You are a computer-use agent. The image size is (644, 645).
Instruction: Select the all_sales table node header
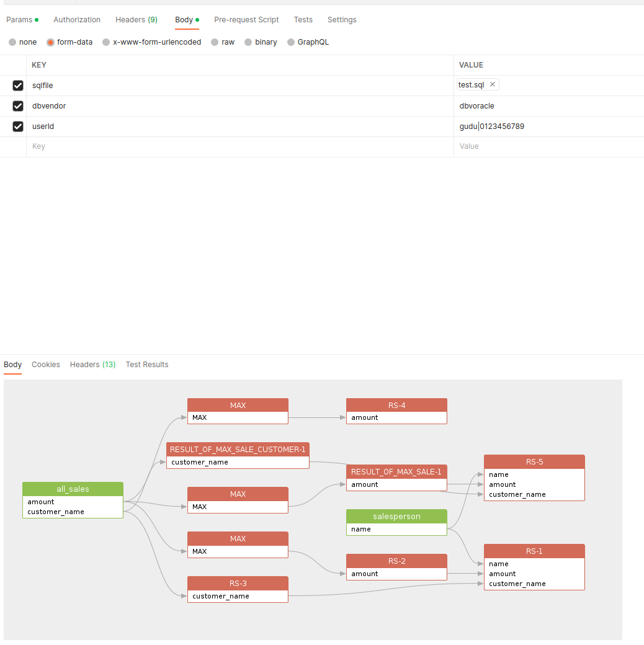[x=73, y=489]
